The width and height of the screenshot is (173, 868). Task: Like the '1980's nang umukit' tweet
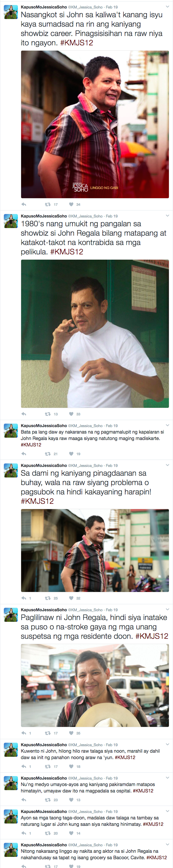pos(71,414)
